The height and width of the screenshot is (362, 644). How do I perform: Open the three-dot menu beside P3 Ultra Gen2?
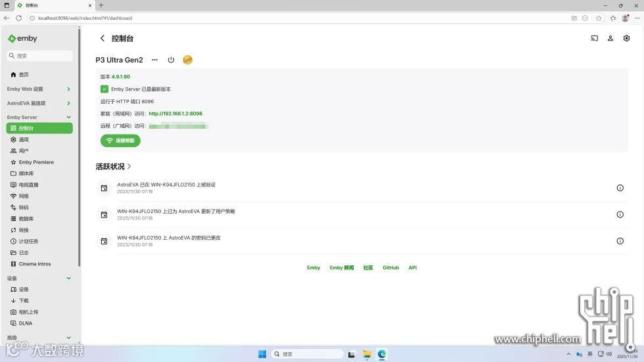(x=154, y=60)
